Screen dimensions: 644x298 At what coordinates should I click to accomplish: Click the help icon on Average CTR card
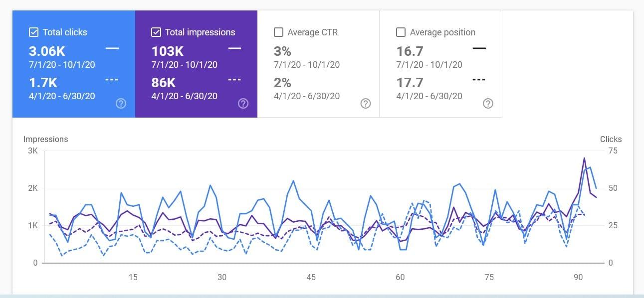366,103
